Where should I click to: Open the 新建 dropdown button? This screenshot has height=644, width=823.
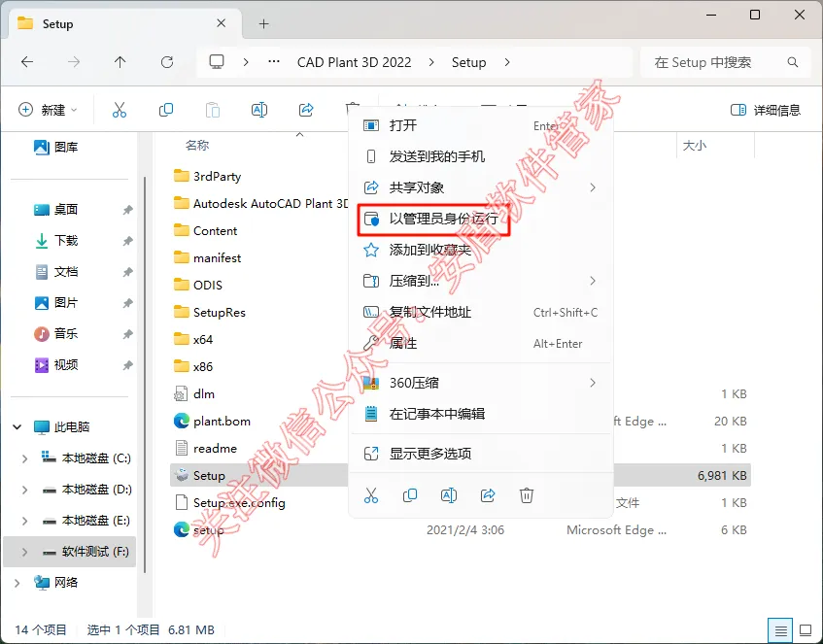pos(48,110)
